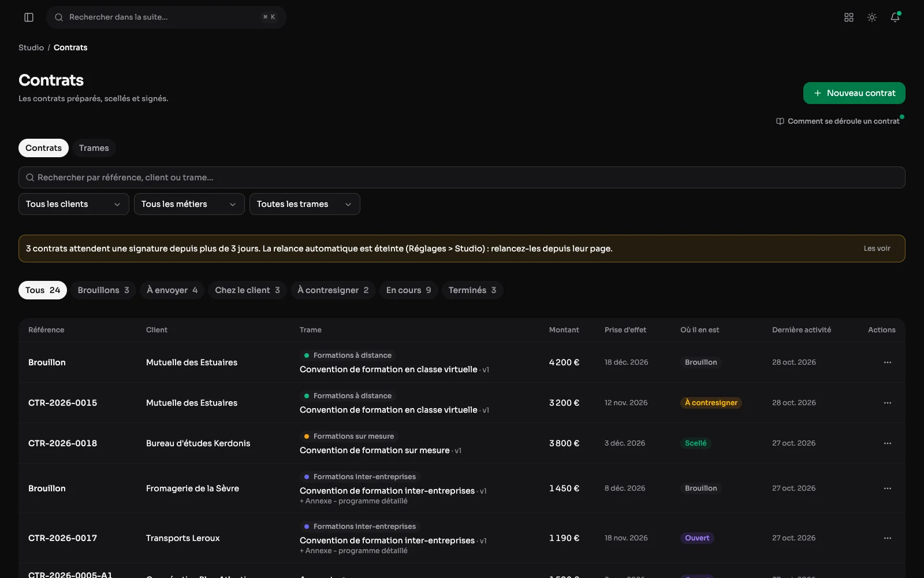Open contract CTR-2026-0017
924x578 pixels.
click(62, 538)
